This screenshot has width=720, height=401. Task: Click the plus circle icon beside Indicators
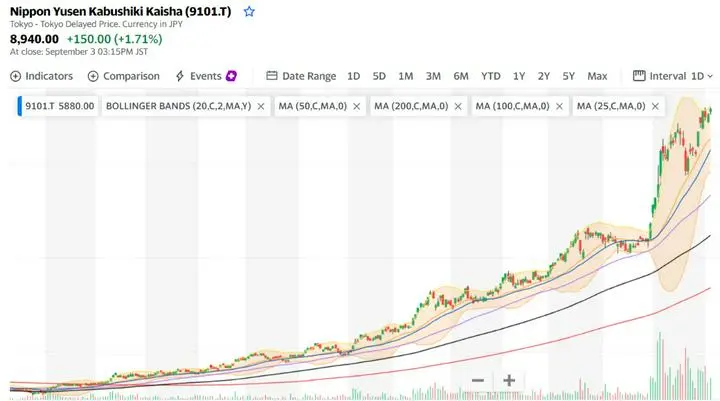(x=16, y=76)
